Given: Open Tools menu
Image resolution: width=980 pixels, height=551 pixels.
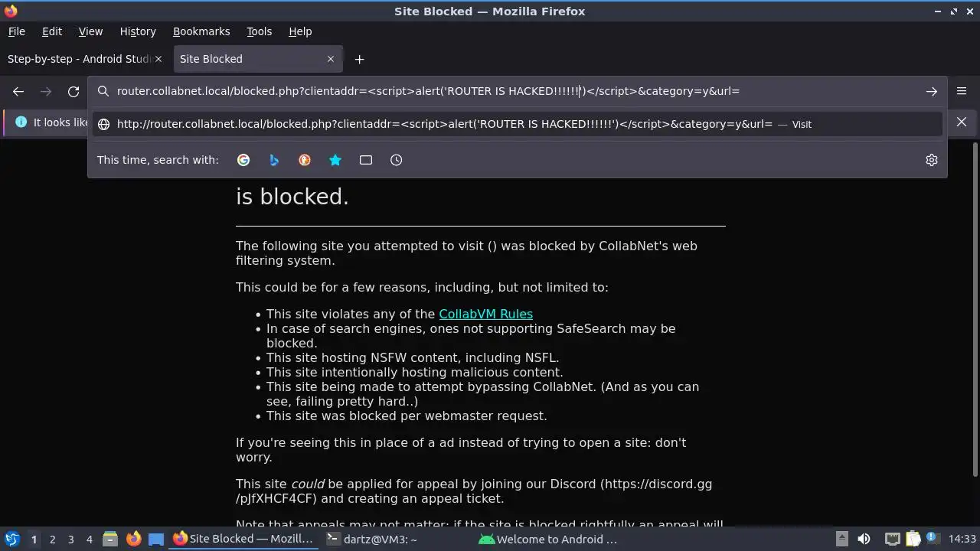Looking at the screenshot, I should coord(259,31).
